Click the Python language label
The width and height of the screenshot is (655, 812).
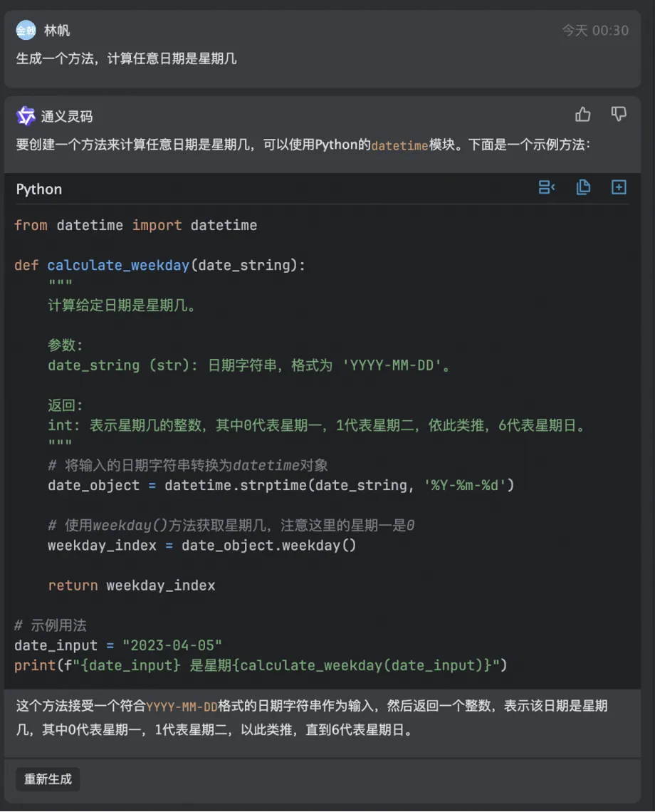[39, 189]
